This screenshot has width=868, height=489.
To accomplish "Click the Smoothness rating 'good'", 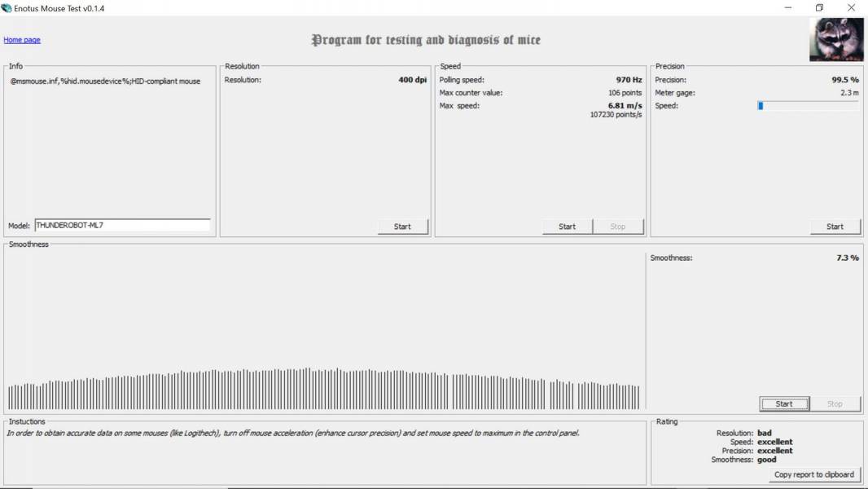I will click(x=767, y=460).
